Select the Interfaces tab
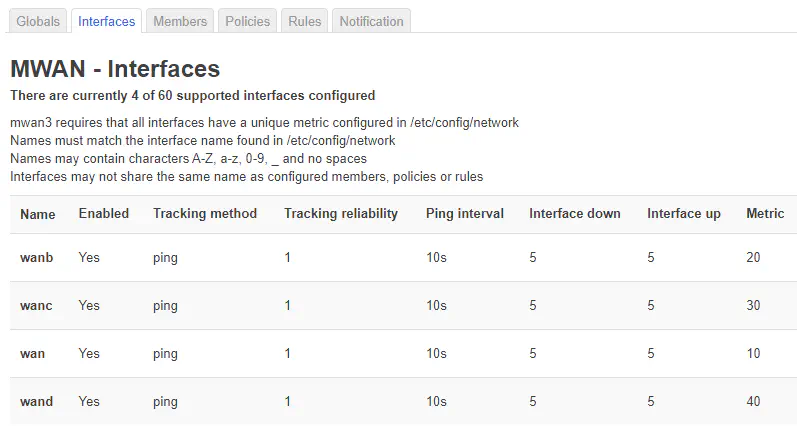 [x=106, y=21]
